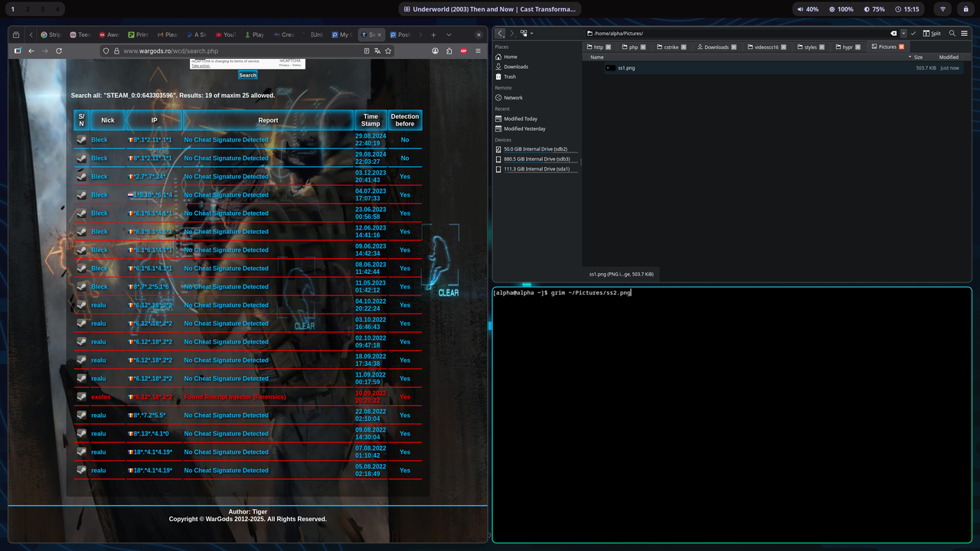Viewport: 980px width, 551px height.
Task: Switch to the Gmail browser tab
Action: 167,34
